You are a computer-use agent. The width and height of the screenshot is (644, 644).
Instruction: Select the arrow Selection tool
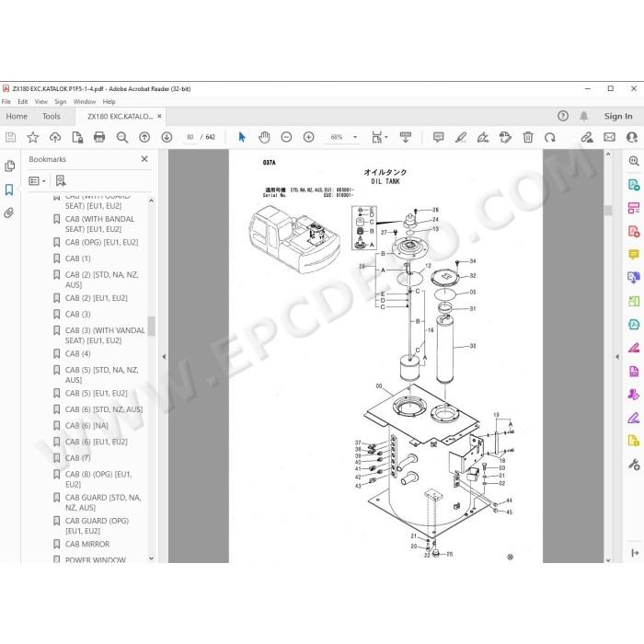coord(242,137)
